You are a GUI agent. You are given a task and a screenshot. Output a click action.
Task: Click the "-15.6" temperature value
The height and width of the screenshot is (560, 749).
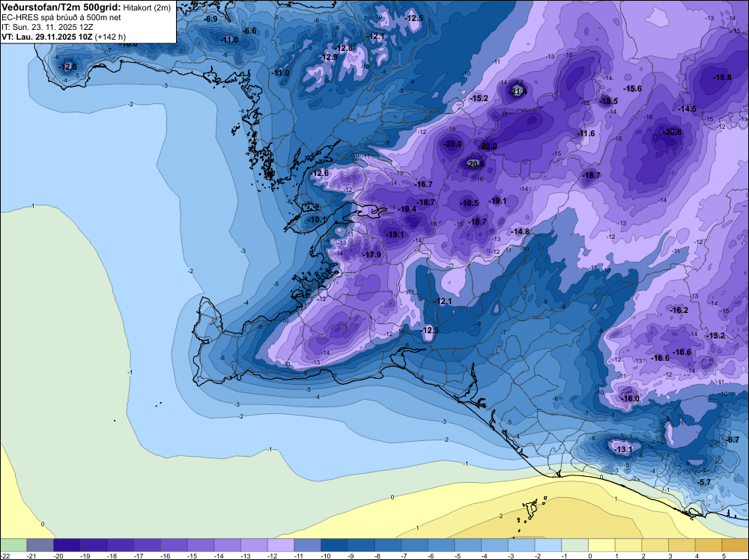[x=632, y=89]
